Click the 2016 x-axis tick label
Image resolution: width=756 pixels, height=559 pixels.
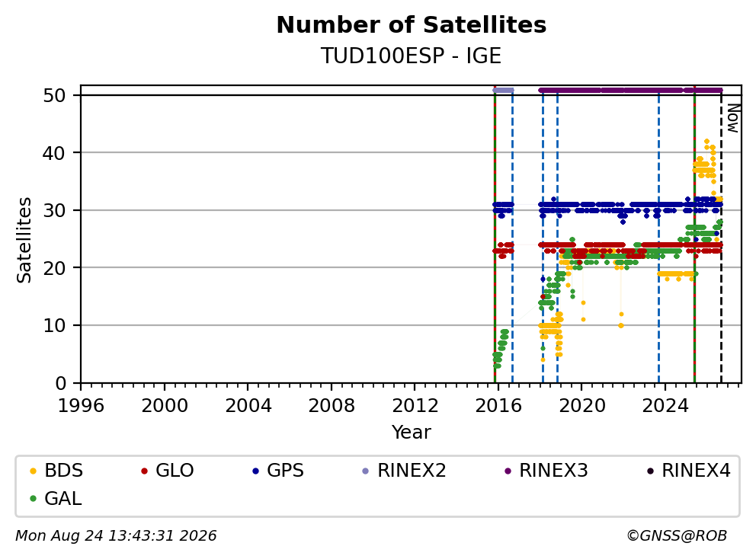tap(498, 406)
